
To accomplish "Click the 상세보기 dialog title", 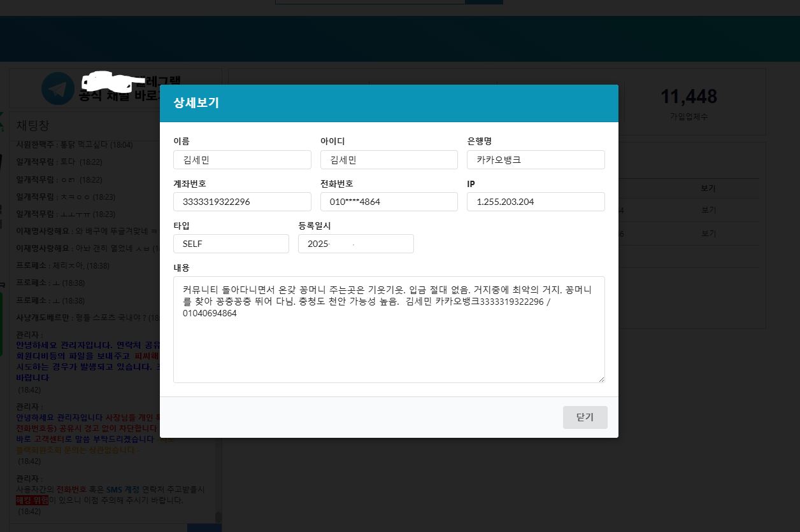I will pos(196,102).
